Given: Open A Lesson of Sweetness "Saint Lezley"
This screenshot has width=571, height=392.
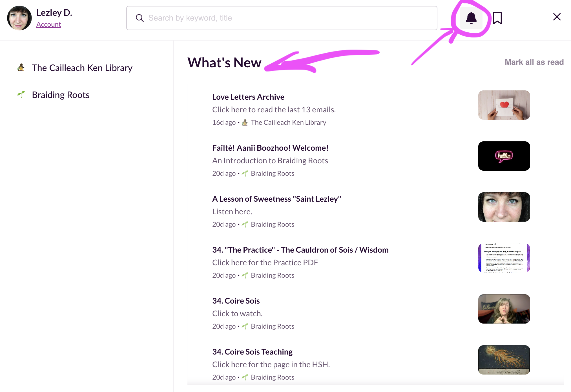Looking at the screenshot, I should pos(276,199).
